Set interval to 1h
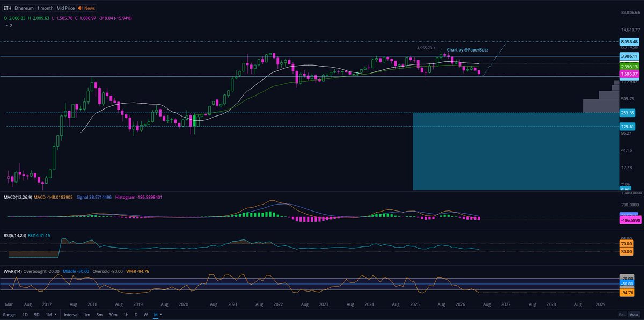The height and width of the screenshot is (320, 644). 126,314
